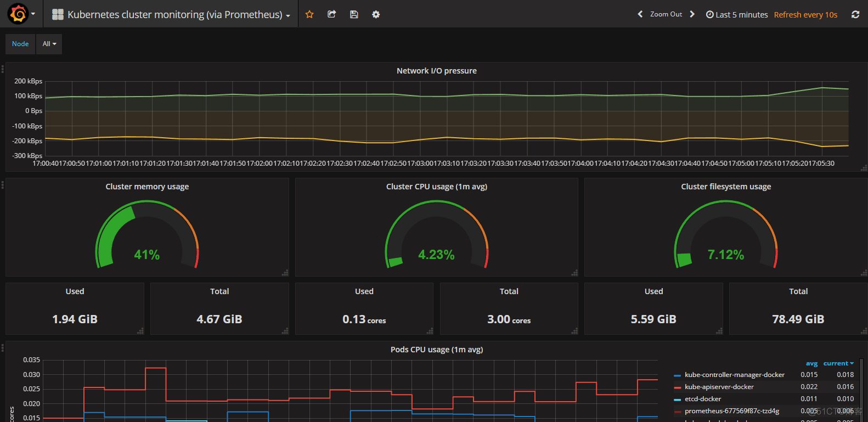
Task: Click the 0.13 cores used value
Action: 364,319
